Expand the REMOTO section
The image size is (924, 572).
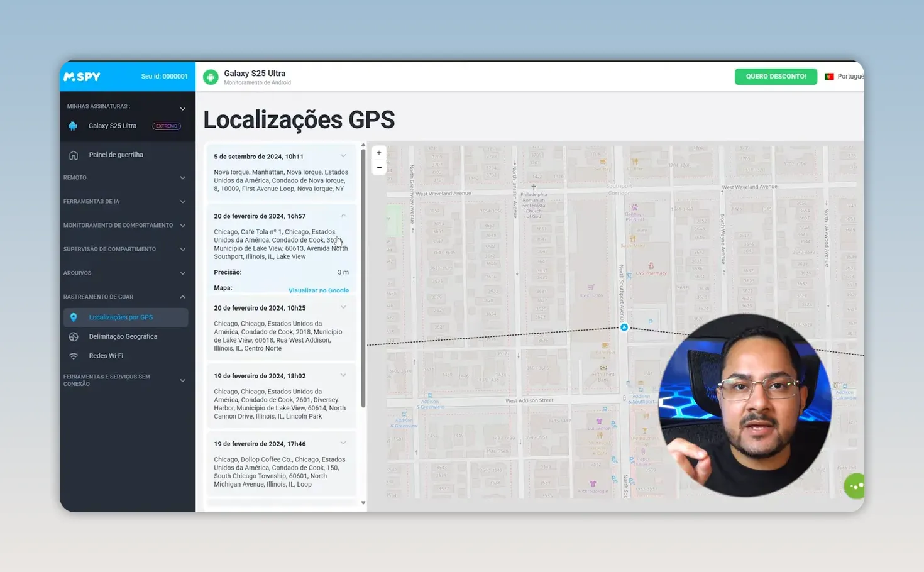tap(183, 178)
